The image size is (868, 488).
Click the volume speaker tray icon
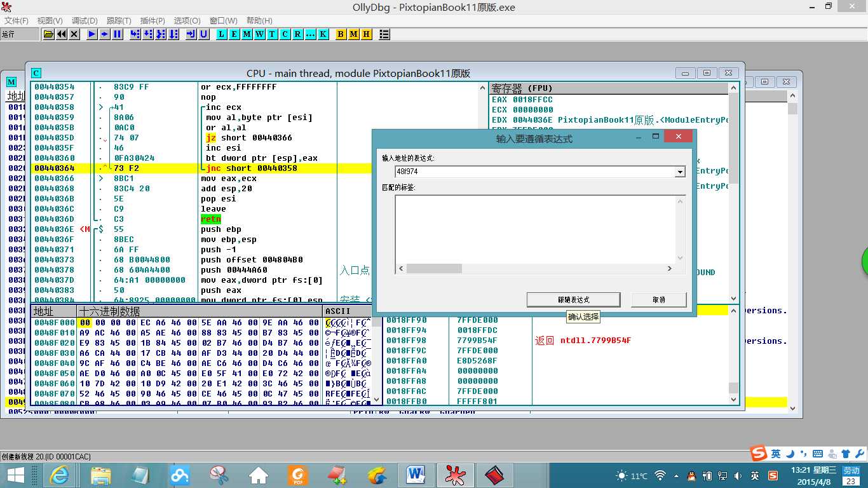[x=738, y=475]
